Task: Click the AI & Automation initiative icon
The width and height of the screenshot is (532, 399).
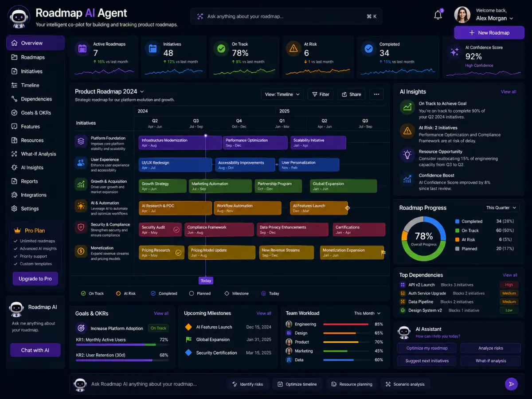Action: point(81,206)
